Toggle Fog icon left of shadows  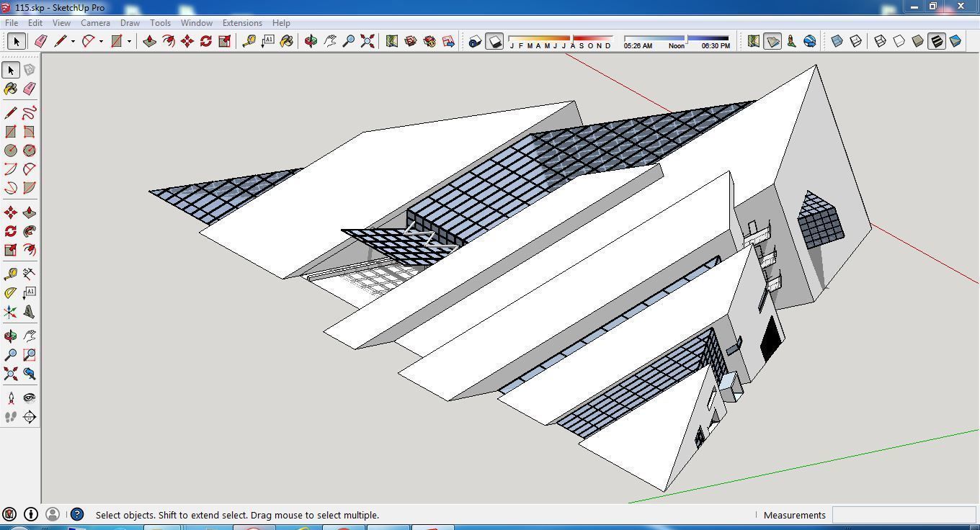pos(474,41)
